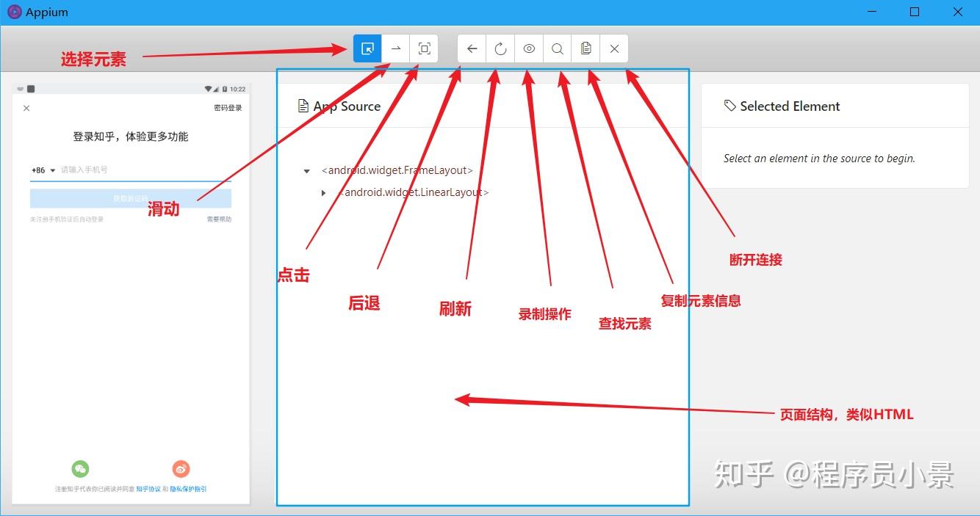Image resolution: width=980 pixels, height=516 pixels.
Task: Choose the Tap By Coordinates tool
Action: point(425,48)
